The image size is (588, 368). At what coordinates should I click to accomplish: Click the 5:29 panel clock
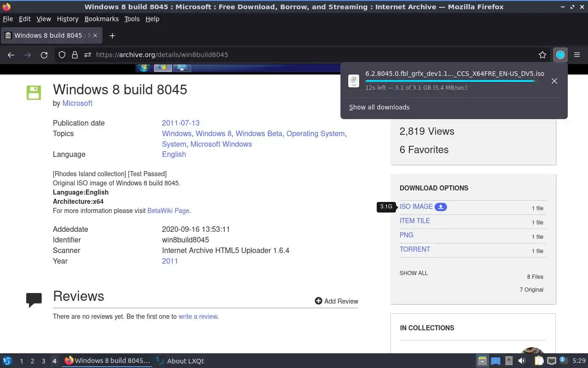click(579, 361)
